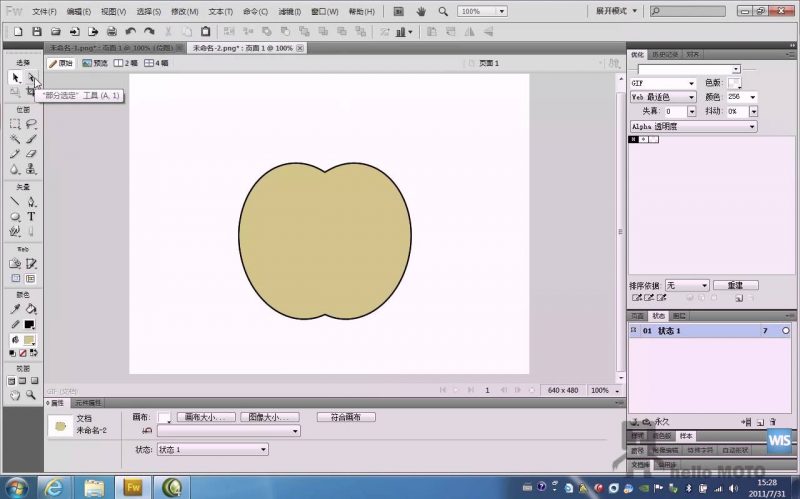
Task: Pick the Eraser tool
Action: pos(31,154)
